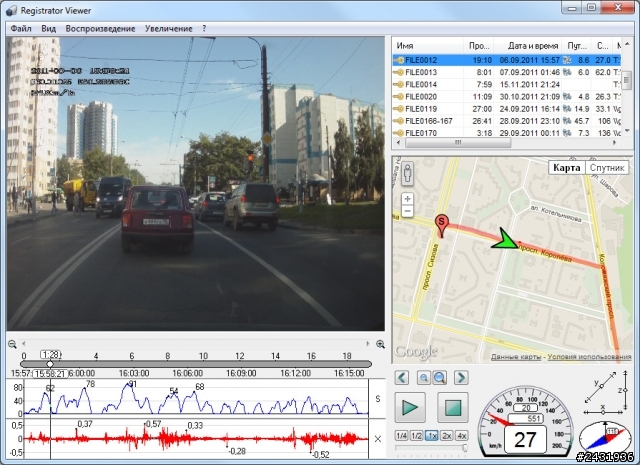Select FILE0014 in the file list
The height and width of the screenshot is (465, 640).
[x=507, y=85]
